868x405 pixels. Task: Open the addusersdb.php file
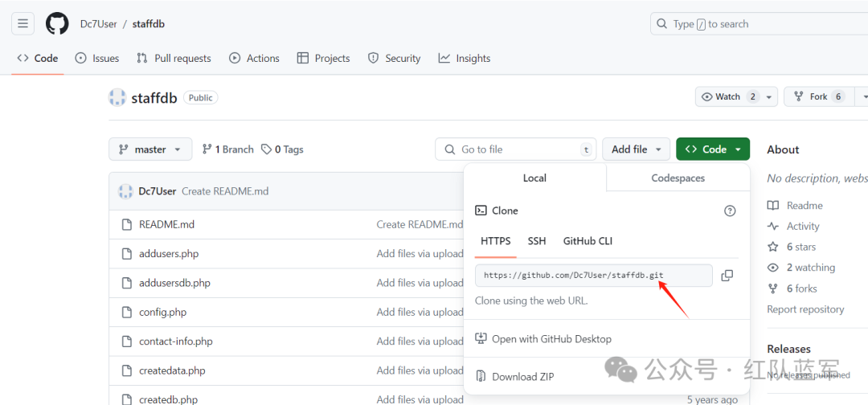pyautogui.click(x=174, y=283)
